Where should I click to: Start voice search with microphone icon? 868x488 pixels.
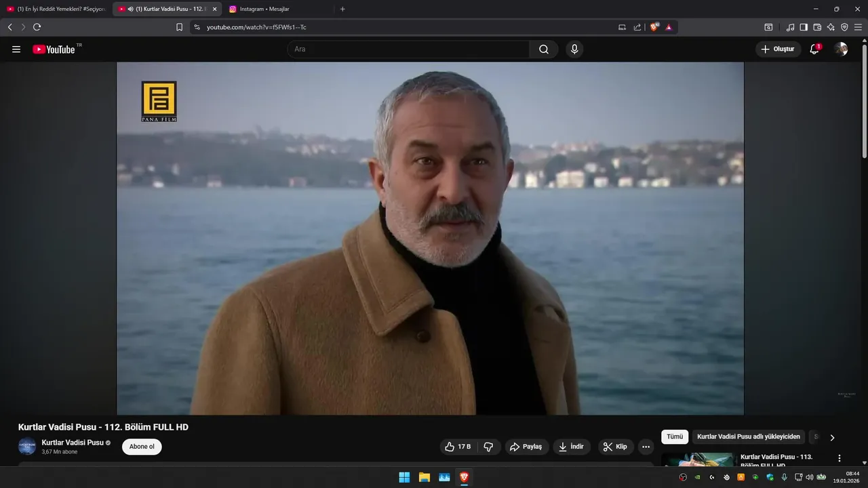click(574, 49)
